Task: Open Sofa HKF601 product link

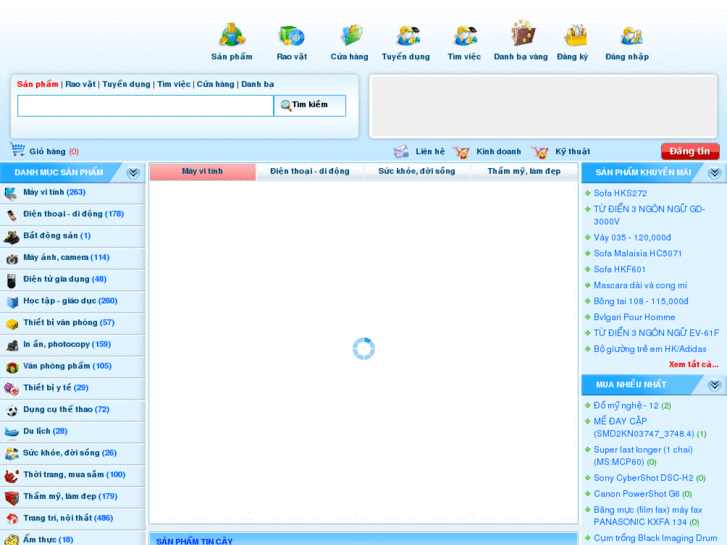Action: tap(619, 269)
